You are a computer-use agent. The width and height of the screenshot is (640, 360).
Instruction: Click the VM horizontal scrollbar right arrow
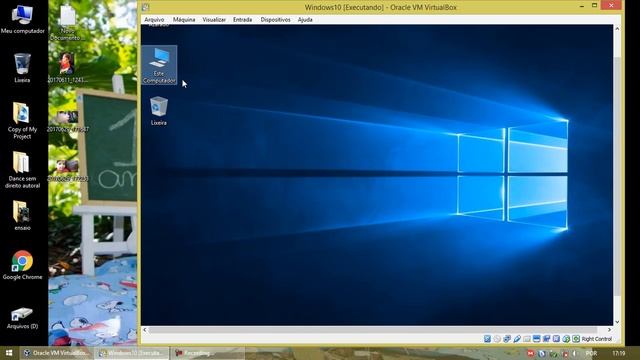point(609,330)
